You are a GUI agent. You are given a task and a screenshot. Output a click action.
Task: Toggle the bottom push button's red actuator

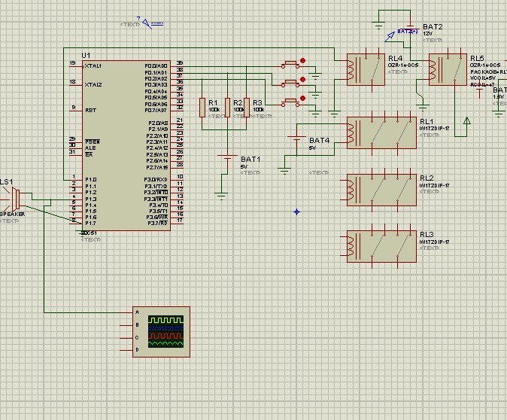tap(302, 97)
